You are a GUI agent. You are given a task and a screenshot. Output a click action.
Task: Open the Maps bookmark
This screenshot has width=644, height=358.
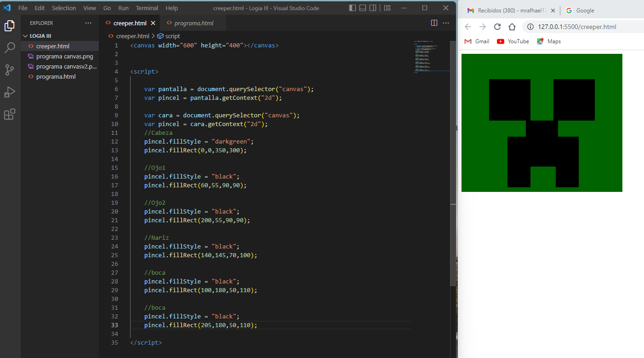click(549, 41)
